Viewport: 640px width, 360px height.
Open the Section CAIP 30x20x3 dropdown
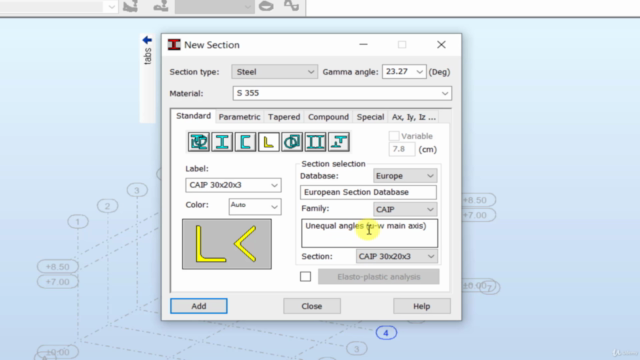396,256
